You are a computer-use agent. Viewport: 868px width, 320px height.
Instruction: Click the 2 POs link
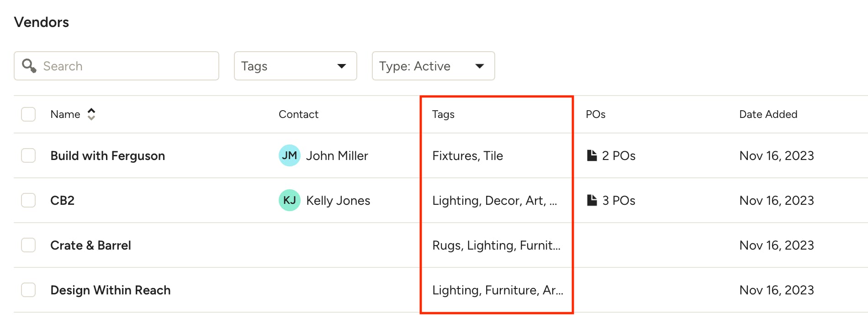(x=619, y=155)
